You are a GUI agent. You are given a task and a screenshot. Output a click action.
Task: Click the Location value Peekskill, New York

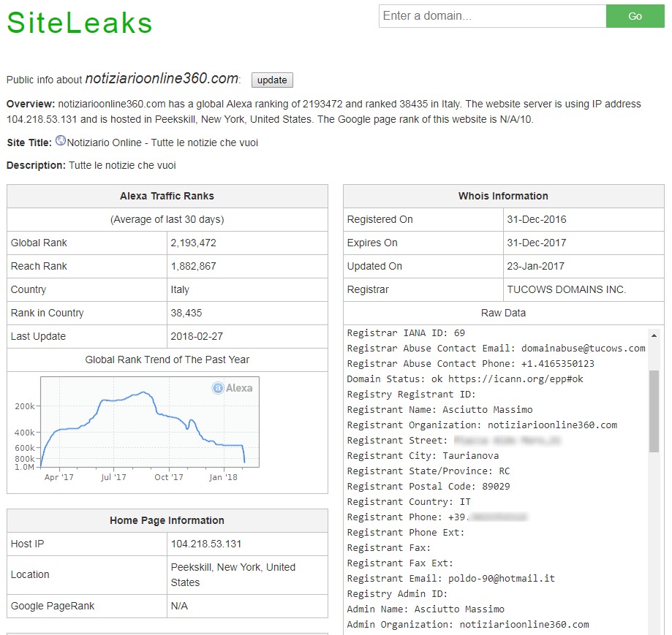(233, 574)
